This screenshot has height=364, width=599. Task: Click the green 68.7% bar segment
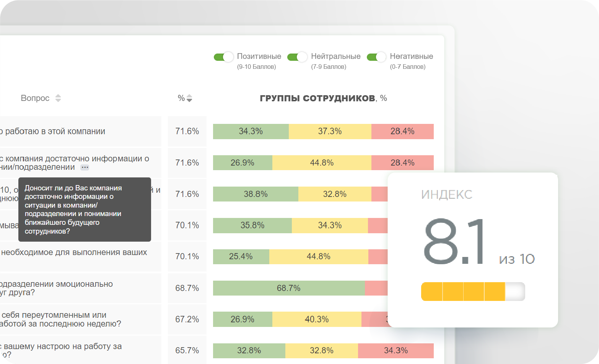pyautogui.click(x=288, y=288)
